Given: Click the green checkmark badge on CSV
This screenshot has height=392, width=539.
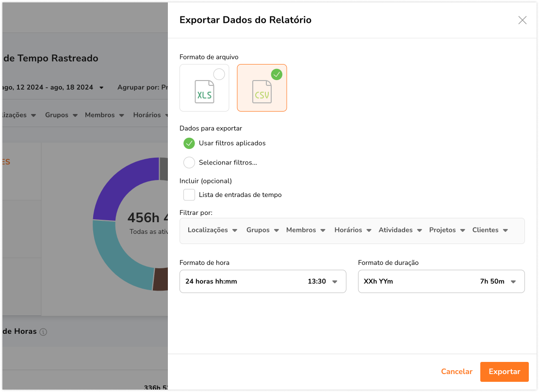Looking at the screenshot, I should point(277,74).
